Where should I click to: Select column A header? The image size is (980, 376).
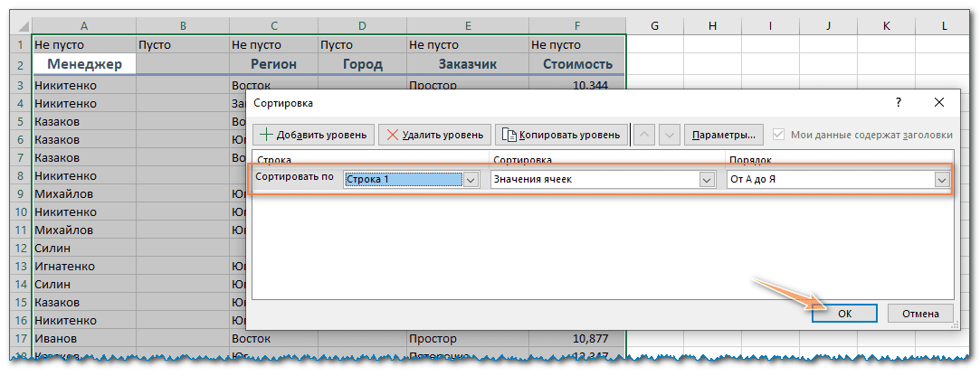(83, 26)
